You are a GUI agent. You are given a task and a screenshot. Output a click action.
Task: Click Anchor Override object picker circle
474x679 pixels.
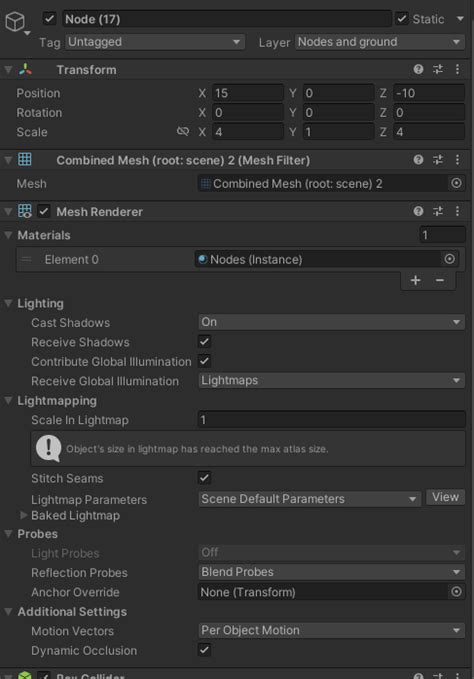click(456, 592)
